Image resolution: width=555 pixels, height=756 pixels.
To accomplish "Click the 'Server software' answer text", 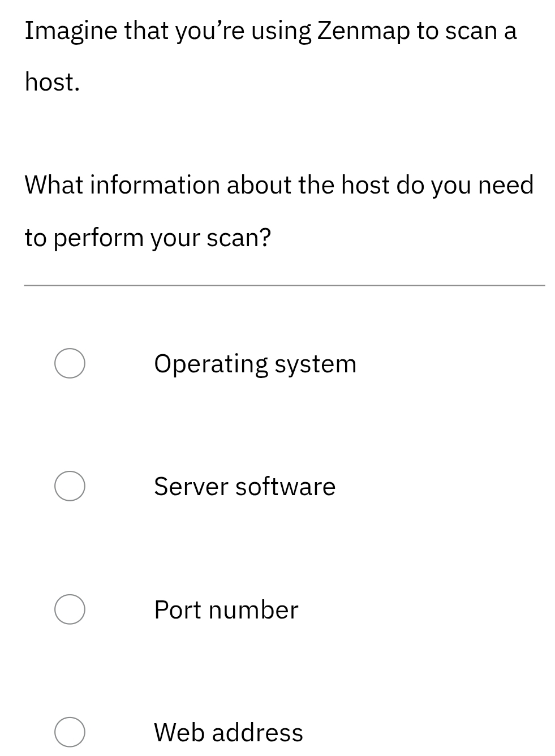I will 244,486.
